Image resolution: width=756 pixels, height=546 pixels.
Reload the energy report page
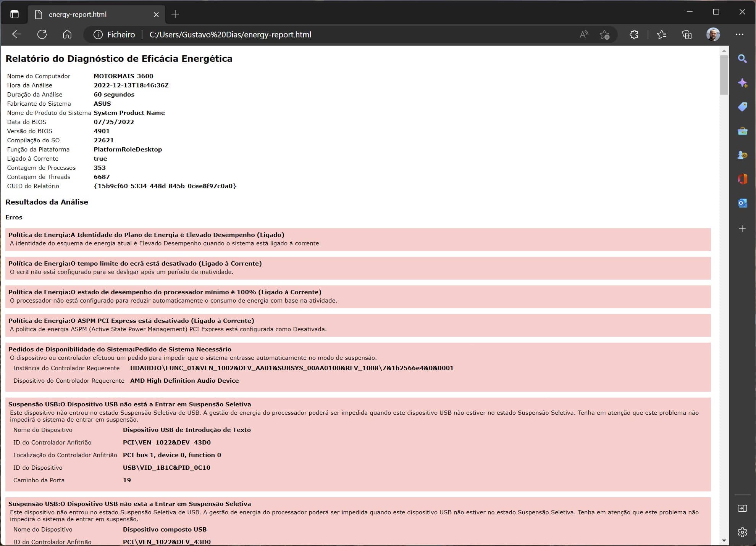coord(42,34)
